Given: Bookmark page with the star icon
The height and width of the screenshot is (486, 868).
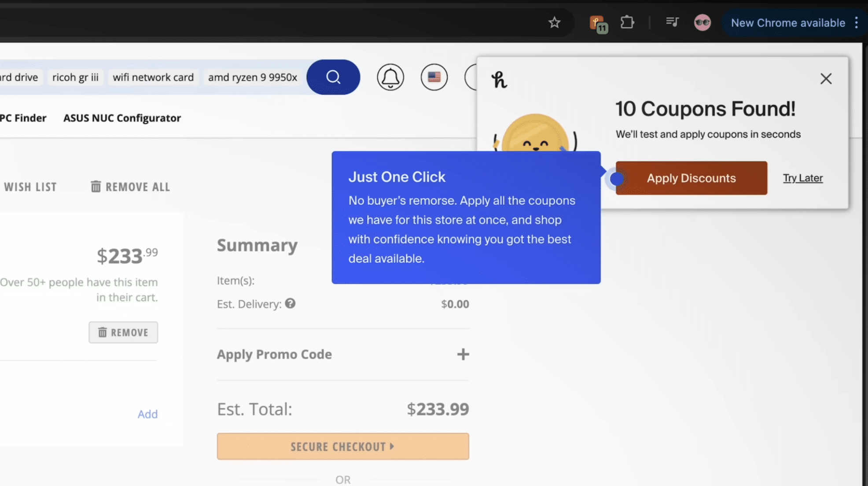Looking at the screenshot, I should tap(554, 22).
